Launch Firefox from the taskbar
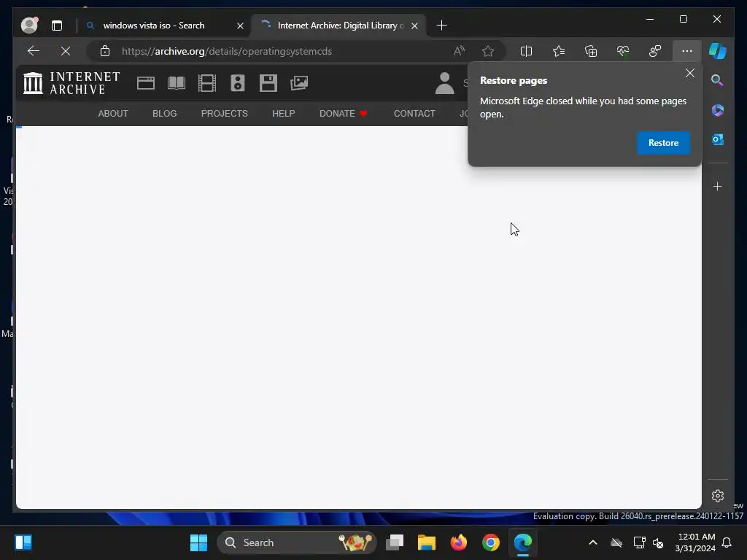The width and height of the screenshot is (747, 560). pos(458,542)
